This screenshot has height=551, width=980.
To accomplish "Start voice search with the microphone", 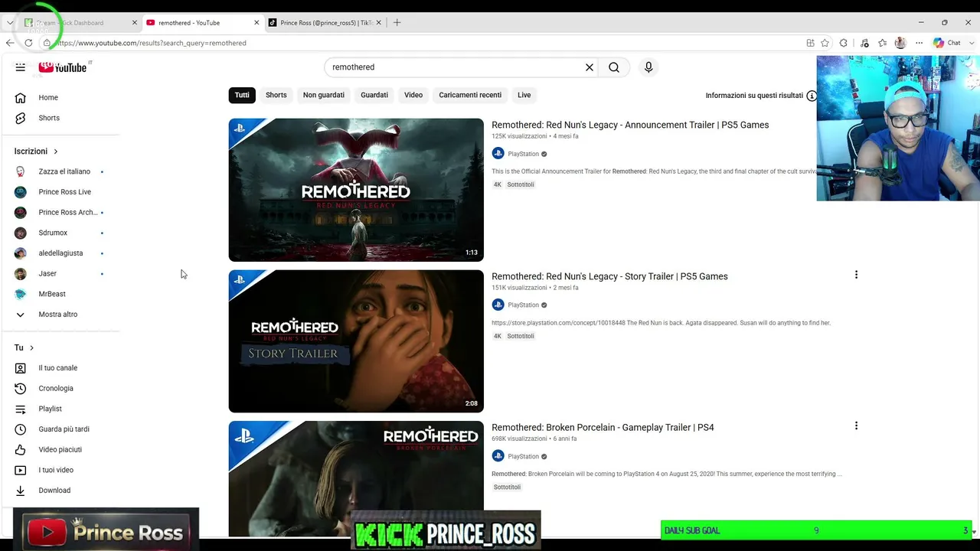I will (648, 67).
